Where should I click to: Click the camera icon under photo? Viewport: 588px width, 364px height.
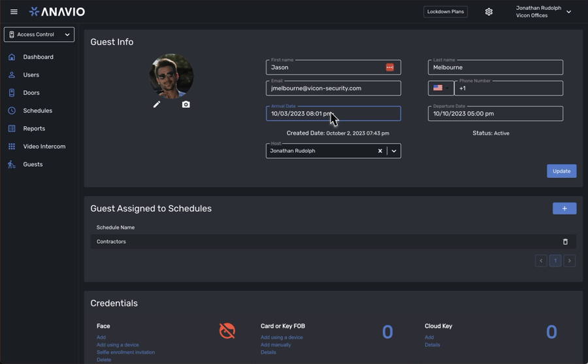pos(186,105)
